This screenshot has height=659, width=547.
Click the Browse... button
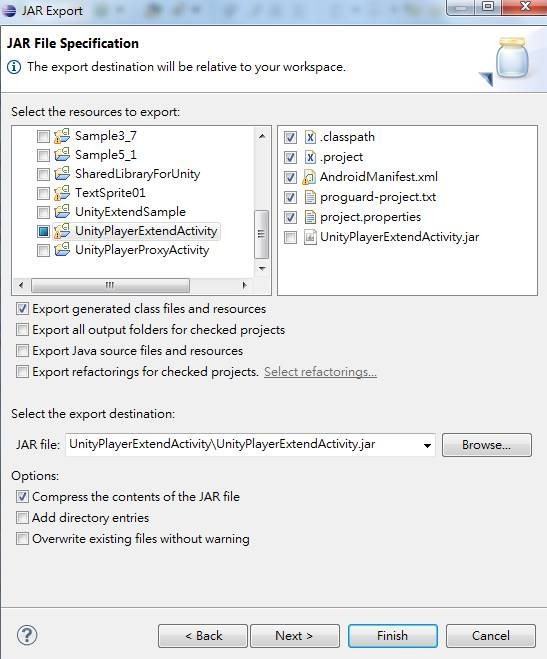coord(487,445)
